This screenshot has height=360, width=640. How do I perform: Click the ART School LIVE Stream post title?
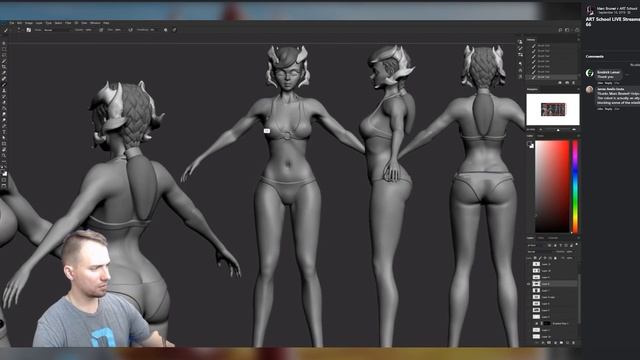[x=613, y=22]
